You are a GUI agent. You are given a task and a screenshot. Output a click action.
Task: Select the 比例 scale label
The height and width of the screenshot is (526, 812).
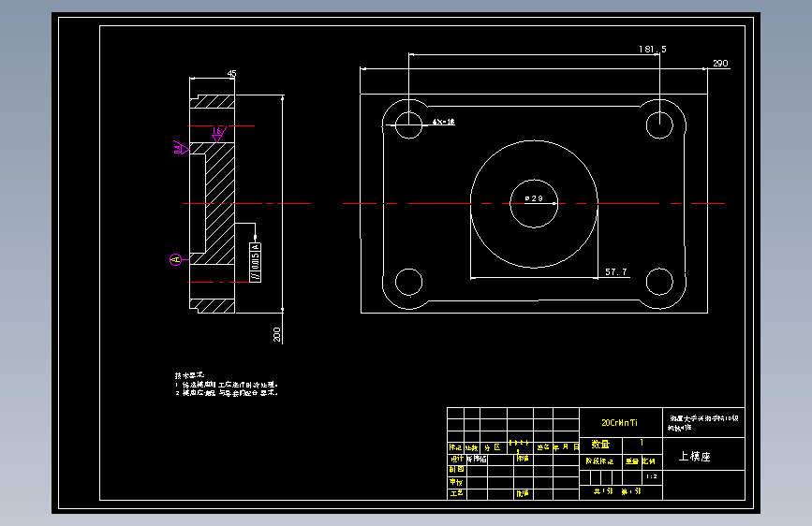[x=649, y=460]
